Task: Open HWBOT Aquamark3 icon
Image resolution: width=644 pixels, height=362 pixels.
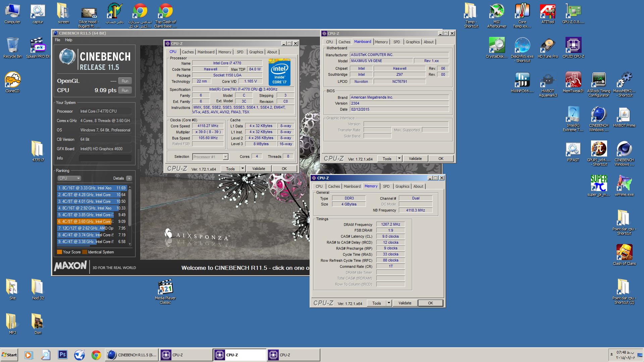Action: coord(547,84)
